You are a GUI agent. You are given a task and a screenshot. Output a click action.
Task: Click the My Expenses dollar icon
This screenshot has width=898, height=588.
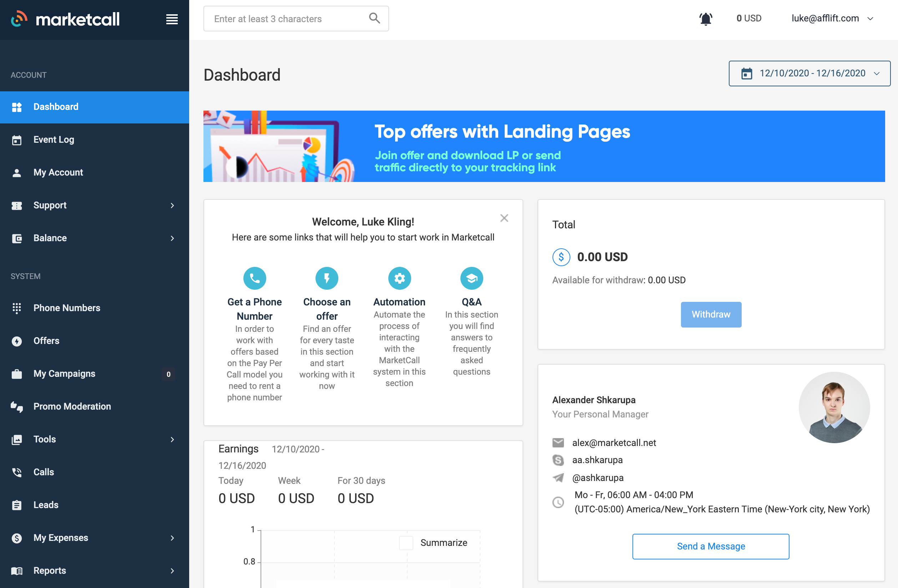click(x=17, y=538)
